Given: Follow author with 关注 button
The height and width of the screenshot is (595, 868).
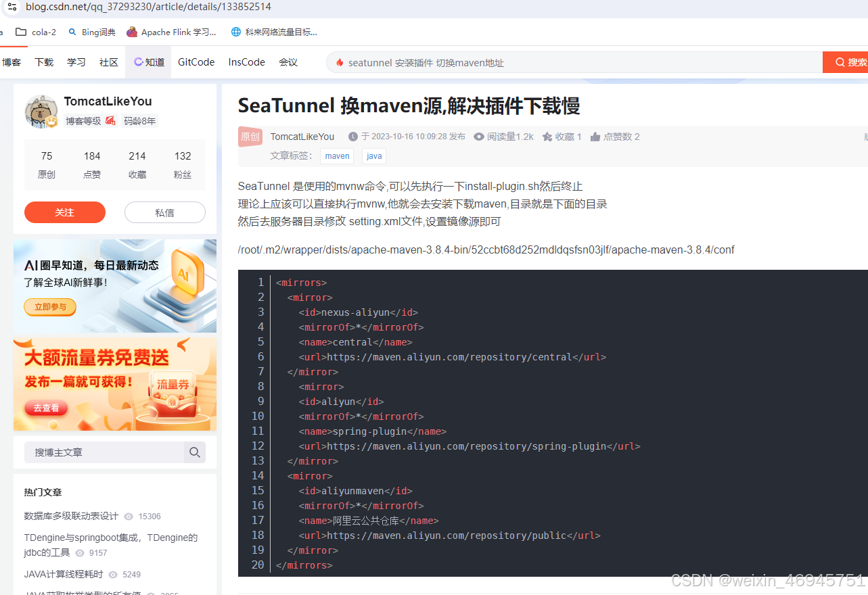Looking at the screenshot, I should pos(65,212).
